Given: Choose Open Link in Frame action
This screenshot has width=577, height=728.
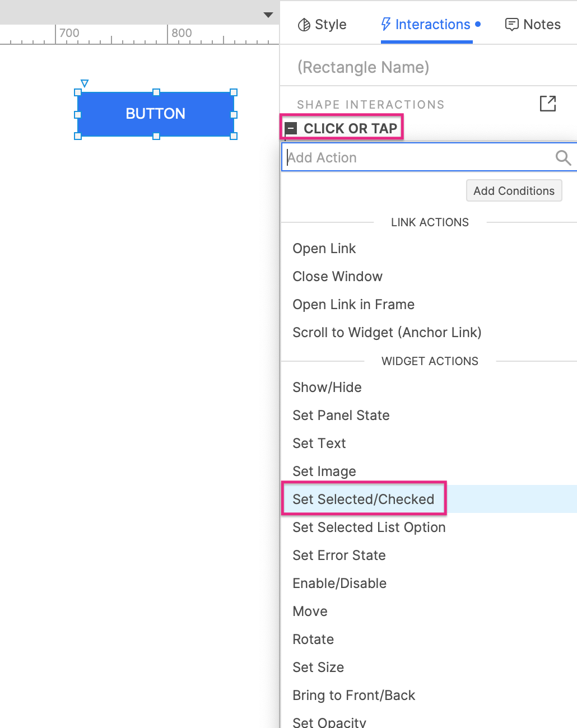Looking at the screenshot, I should pyautogui.click(x=353, y=305).
